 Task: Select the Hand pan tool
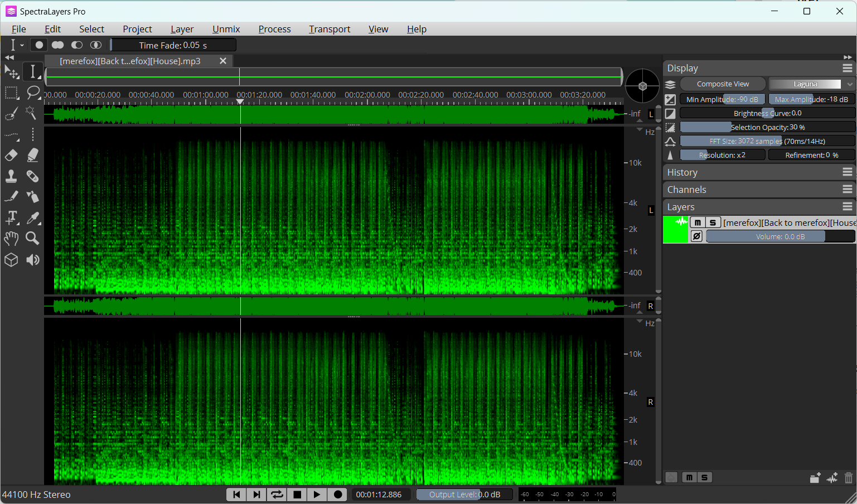11,239
